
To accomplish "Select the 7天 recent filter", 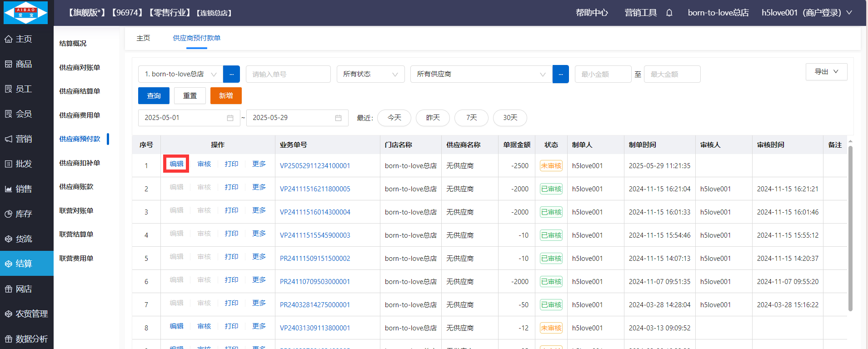I will (471, 118).
